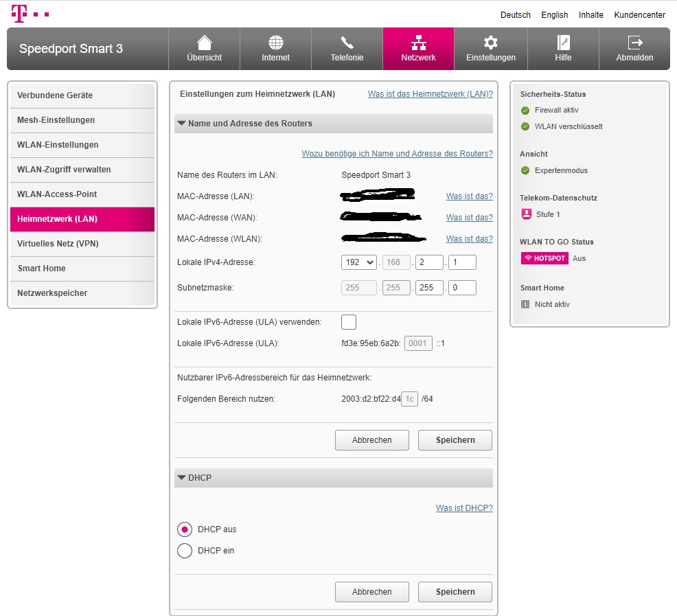Enable the local IPv6 ULA checkbox
The height and width of the screenshot is (616, 677).
pos(348,322)
